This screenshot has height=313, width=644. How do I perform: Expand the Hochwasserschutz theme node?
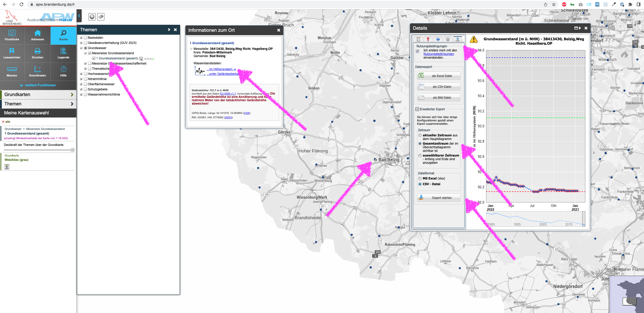click(81, 74)
